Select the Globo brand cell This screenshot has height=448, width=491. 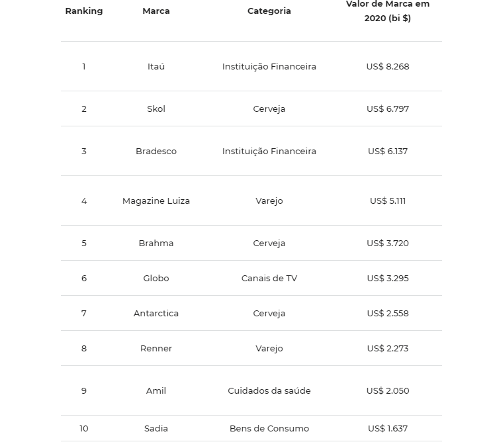[156, 278]
